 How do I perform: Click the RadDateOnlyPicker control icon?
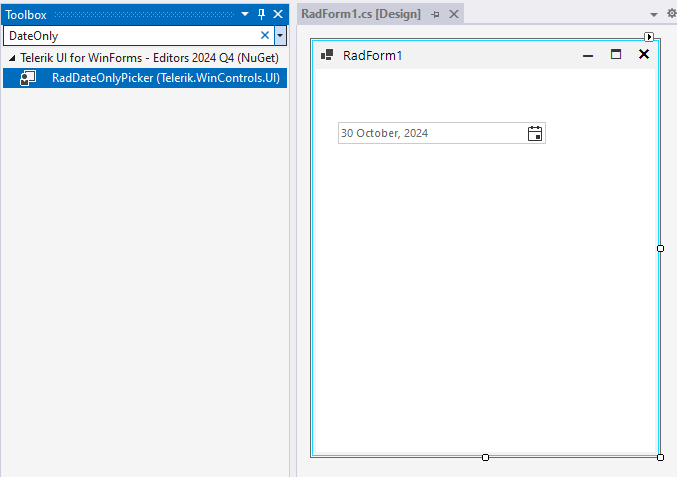28,78
